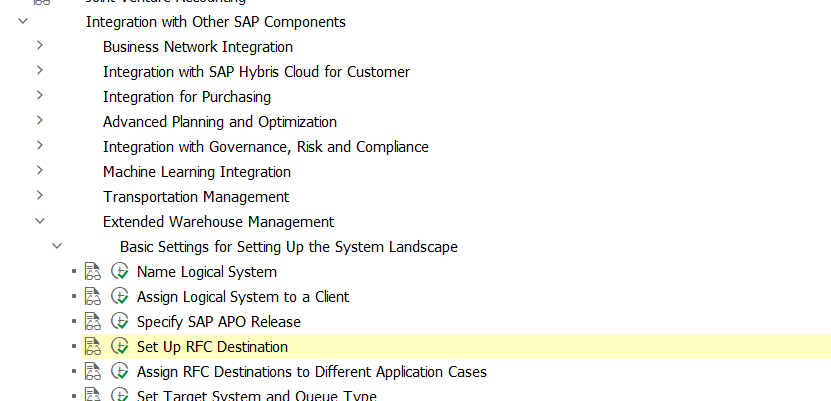Expand Integration for Purchasing node
This screenshot has width=831, height=401.
(40, 95)
